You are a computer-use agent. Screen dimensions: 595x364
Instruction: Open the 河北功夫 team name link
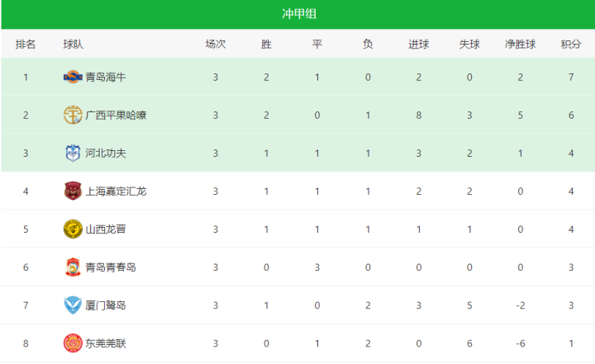[106, 154]
